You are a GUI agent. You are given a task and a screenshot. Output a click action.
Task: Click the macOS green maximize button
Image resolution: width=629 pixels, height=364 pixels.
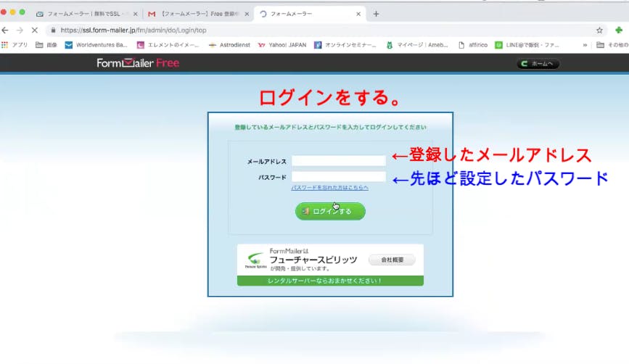22,12
